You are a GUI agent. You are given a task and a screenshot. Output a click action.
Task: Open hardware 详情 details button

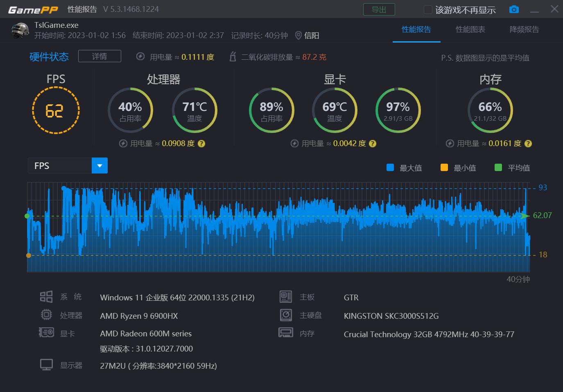[99, 56]
